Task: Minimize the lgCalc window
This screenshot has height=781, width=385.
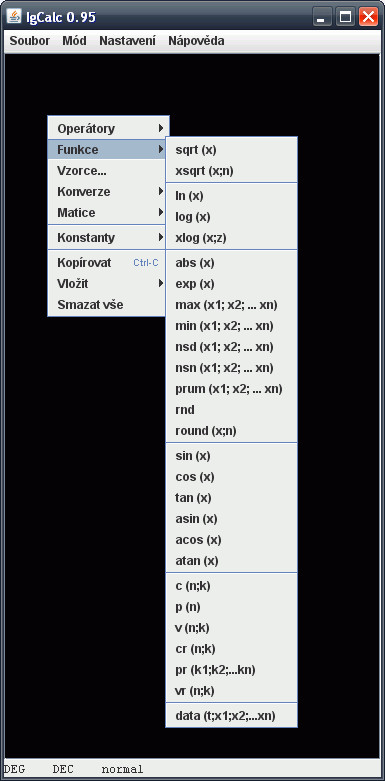Action: pyautogui.click(x=322, y=17)
